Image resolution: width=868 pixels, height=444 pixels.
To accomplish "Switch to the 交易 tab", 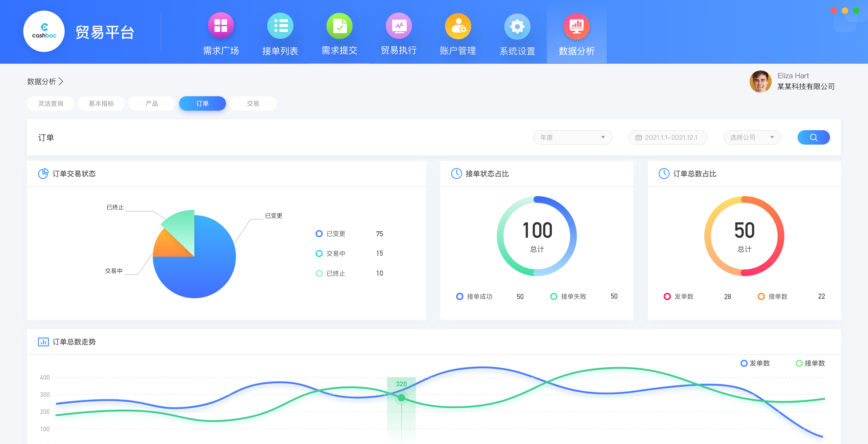I will pyautogui.click(x=253, y=103).
